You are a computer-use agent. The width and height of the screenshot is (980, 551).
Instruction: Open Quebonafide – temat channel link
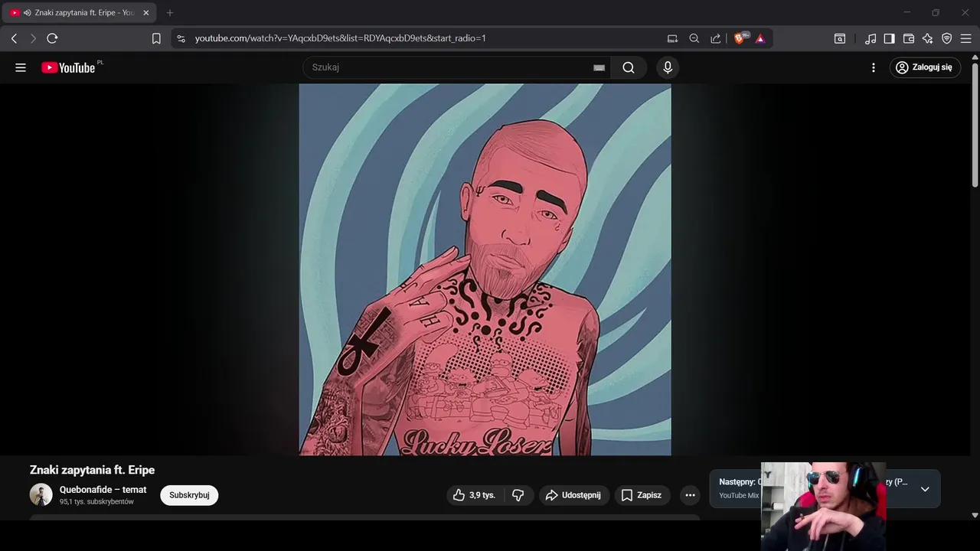pos(103,490)
